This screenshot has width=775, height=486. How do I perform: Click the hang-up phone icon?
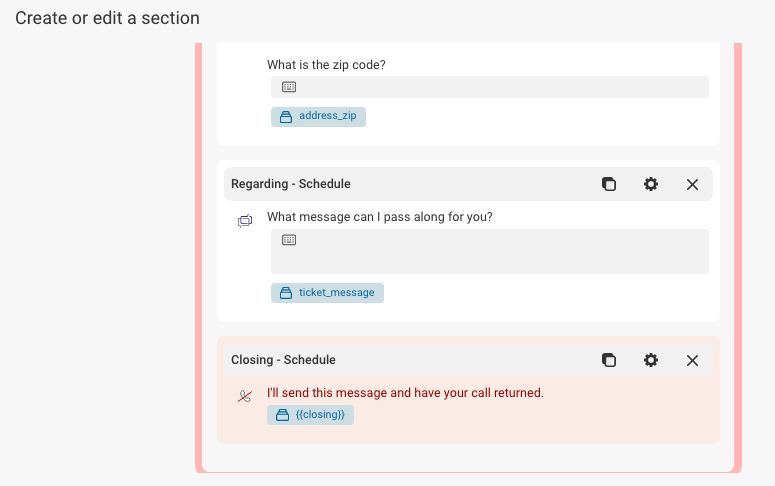click(245, 396)
